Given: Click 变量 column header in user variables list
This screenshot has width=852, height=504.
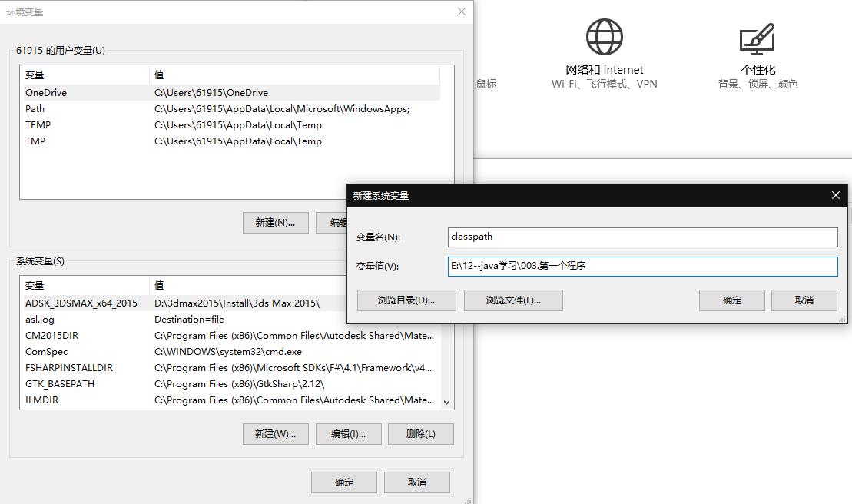Looking at the screenshot, I should pos(85,75).
